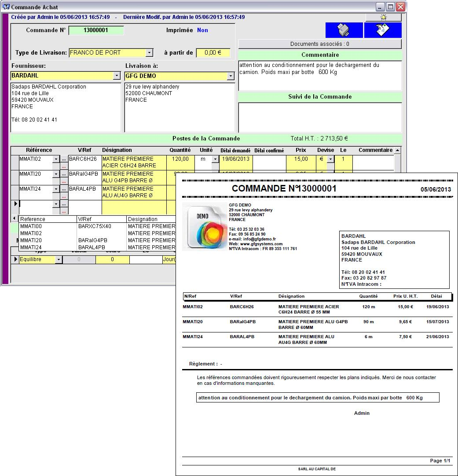The height and width of the screenshot is (476, 458).
Task: Click the Quantité column header in the grid
Action: [180, 150]
